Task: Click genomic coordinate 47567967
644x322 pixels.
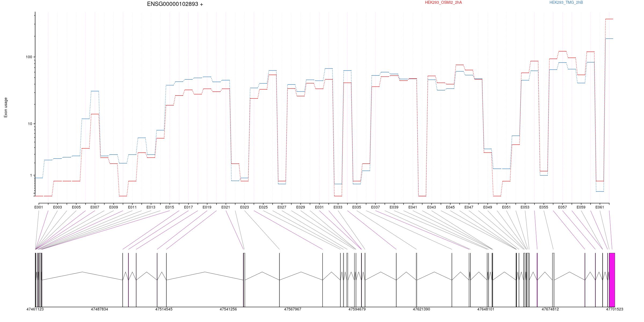Action: (x=292, y=309)
